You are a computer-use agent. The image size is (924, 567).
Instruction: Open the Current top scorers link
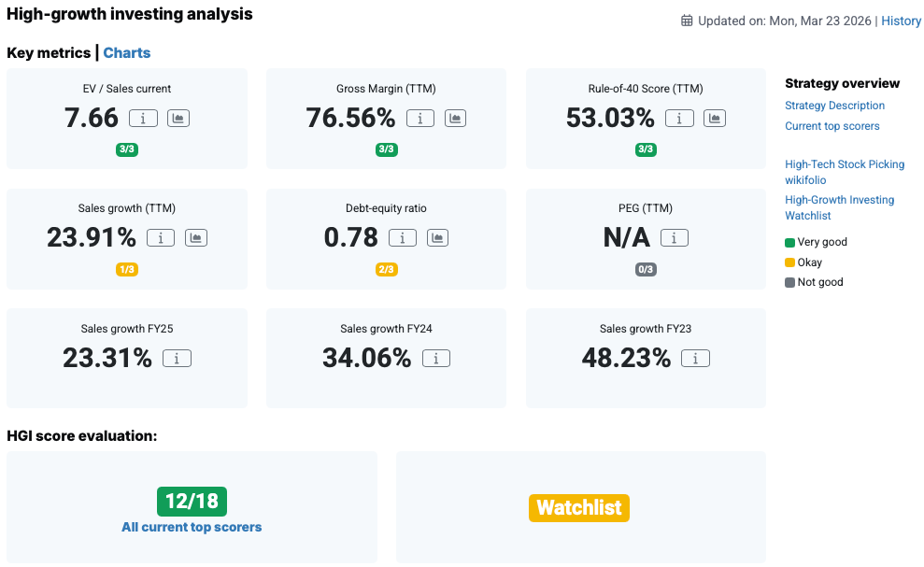point(832,126)
